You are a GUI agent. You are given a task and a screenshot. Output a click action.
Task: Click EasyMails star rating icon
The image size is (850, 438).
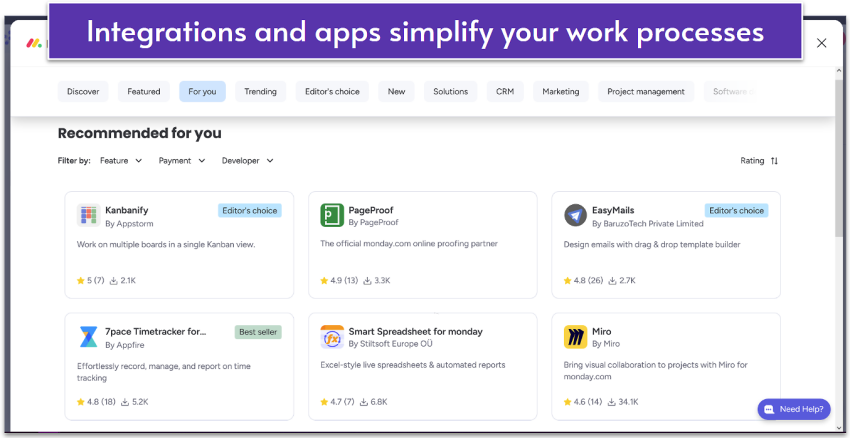pos(568,281)
